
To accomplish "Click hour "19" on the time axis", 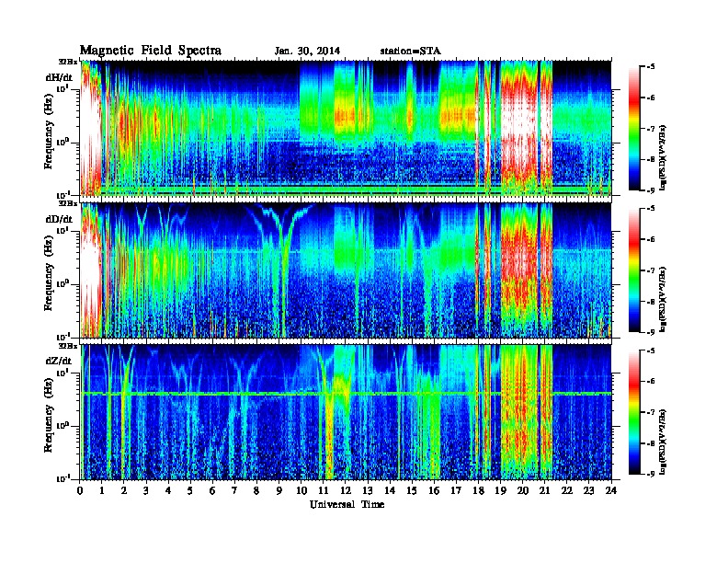I will [500, 490].
